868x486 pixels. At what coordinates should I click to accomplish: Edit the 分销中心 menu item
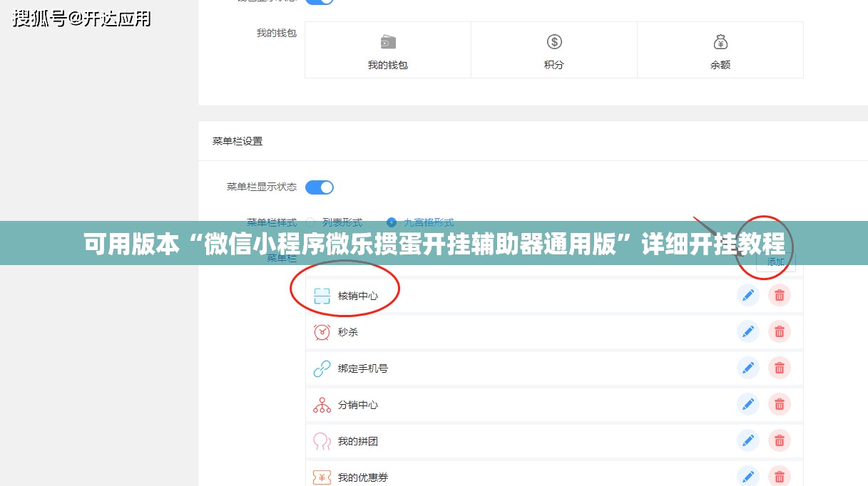pyautogui.click(x=748, y=404)
